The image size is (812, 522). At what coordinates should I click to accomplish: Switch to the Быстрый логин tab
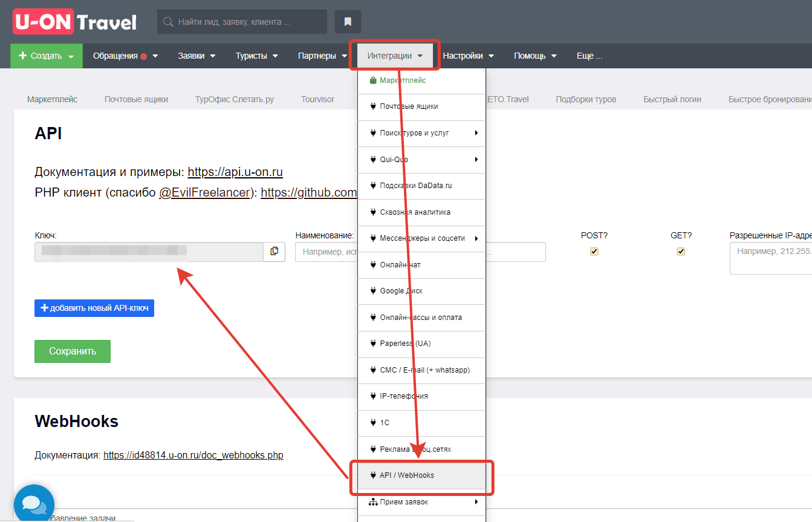click(x=672, y=99)
